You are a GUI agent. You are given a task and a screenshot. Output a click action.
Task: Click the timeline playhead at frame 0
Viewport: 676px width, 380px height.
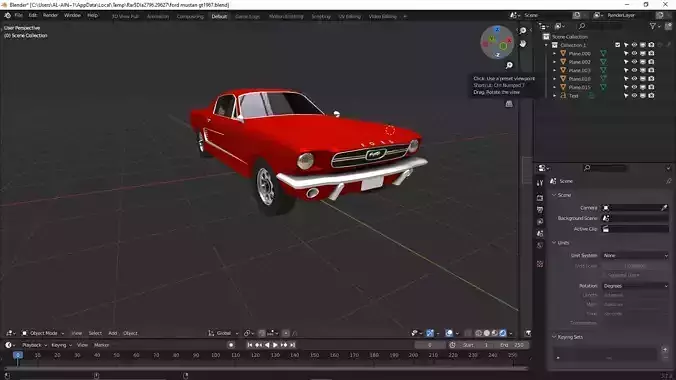pos(18,355)
